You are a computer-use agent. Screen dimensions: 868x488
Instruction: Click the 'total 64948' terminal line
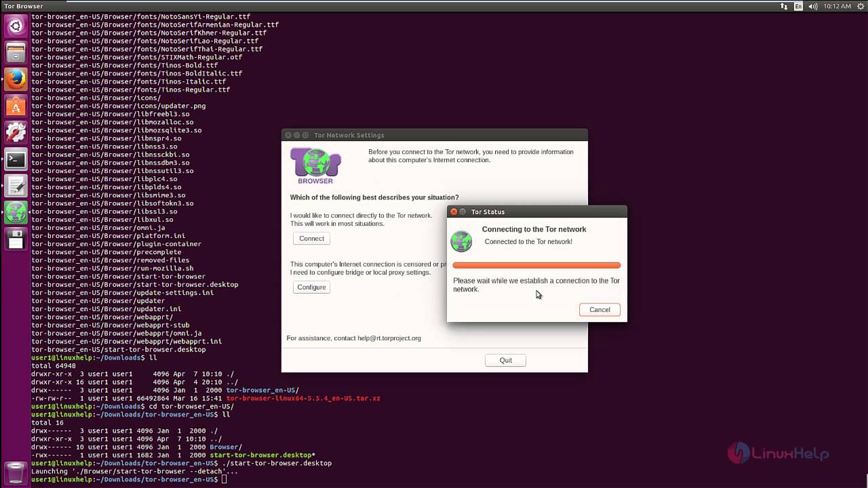click(x=54, y=366)
